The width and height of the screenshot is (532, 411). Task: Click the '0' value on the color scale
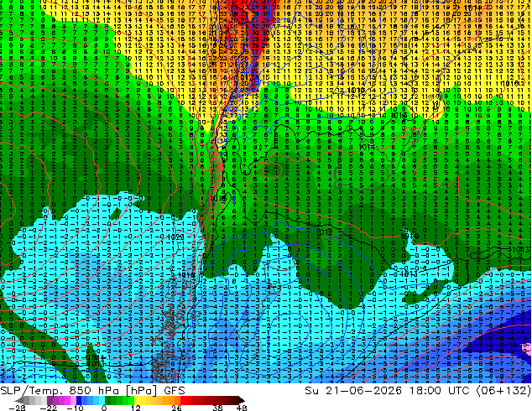click(104, 408)
